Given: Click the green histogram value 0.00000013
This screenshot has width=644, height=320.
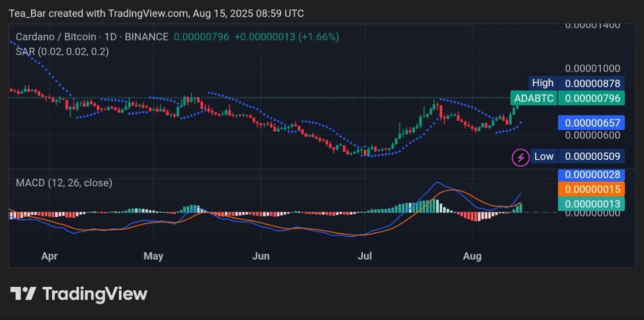Looking at the screenshot, I should pyautogui.click(x=592, y=203).
